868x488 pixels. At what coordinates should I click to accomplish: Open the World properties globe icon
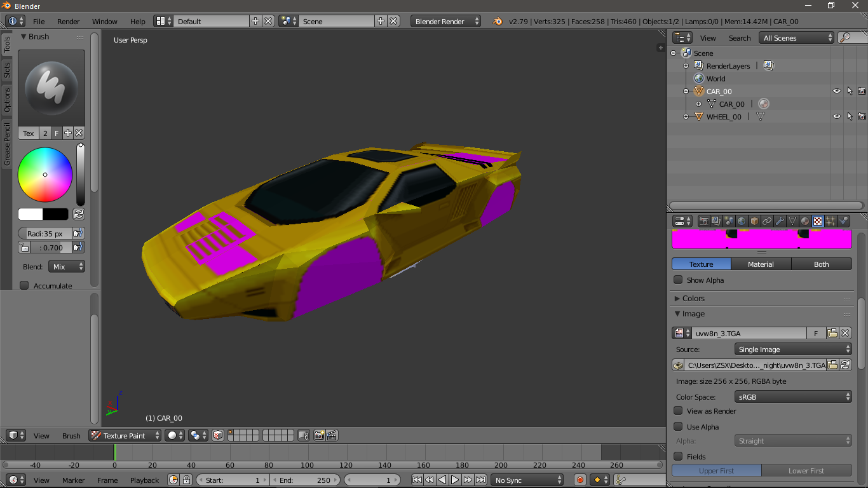click(742, 221)
